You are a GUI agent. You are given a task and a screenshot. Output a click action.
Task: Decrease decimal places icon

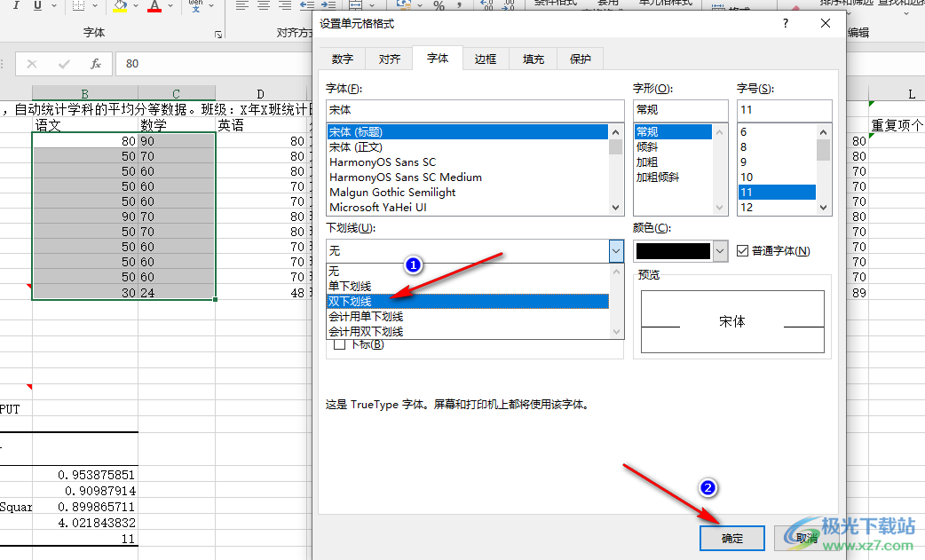coord(509,5)
